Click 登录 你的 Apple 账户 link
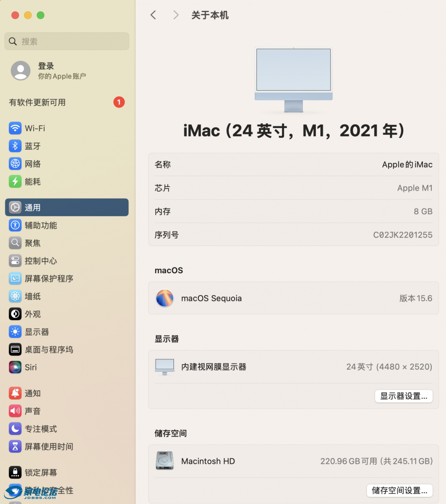 (62, 71)
